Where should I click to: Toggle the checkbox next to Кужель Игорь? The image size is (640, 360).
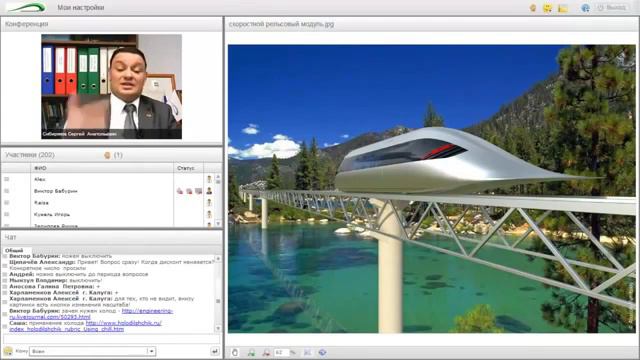pos(7,214)
